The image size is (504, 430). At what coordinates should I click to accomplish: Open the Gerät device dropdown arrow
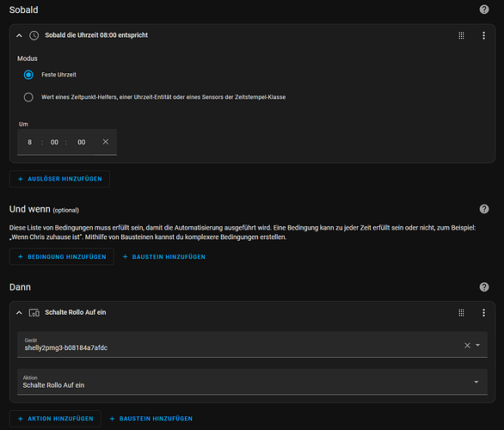click(x=478, y=345)
